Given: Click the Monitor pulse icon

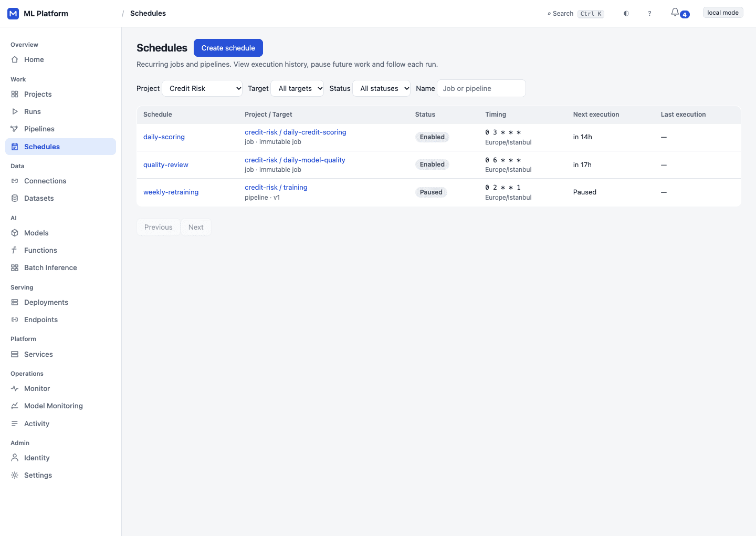Looking at the screenshot, I should [x=15, y=388].
